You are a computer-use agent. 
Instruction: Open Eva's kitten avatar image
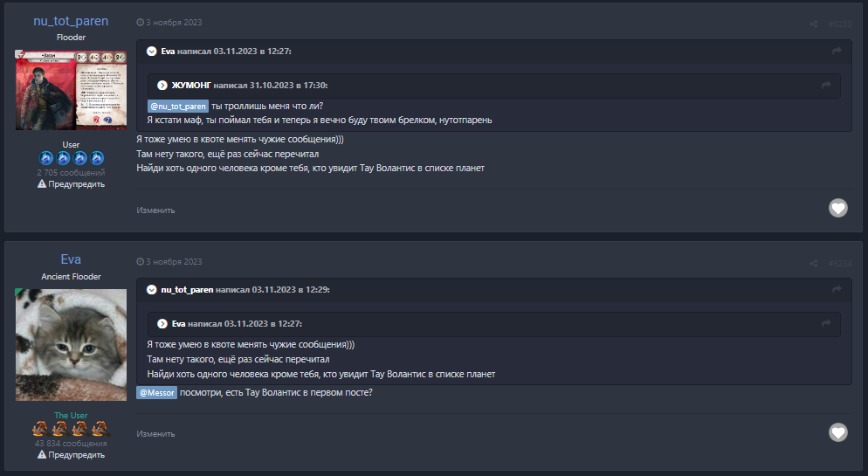click(x=71, y=344)
